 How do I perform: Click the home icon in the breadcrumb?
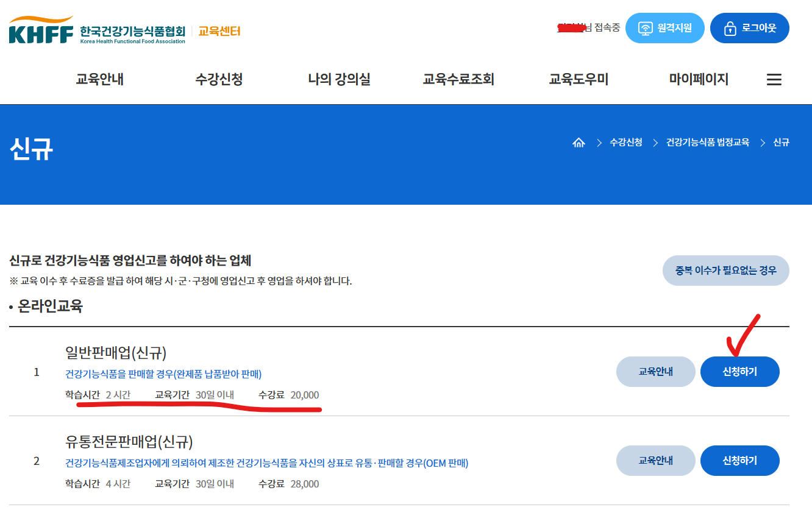click(579, 142)
